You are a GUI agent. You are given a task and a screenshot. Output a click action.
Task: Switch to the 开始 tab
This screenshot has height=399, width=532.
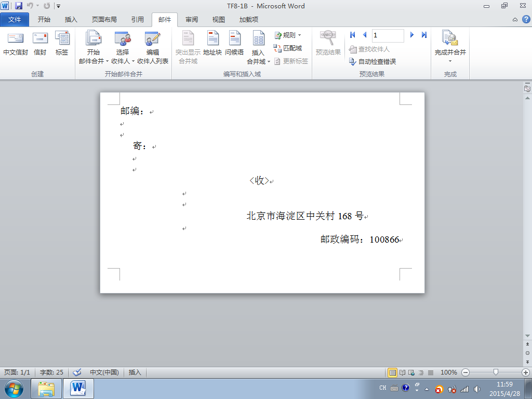44,20
